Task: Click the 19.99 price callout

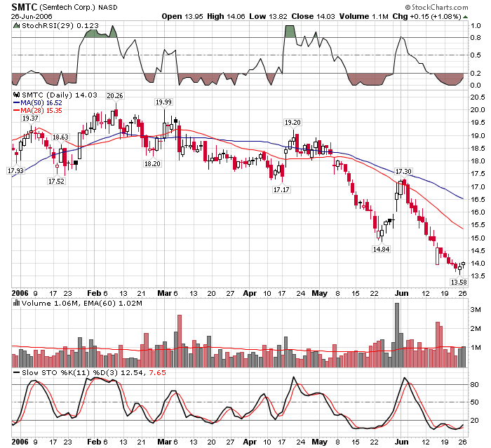Action: 163,102
